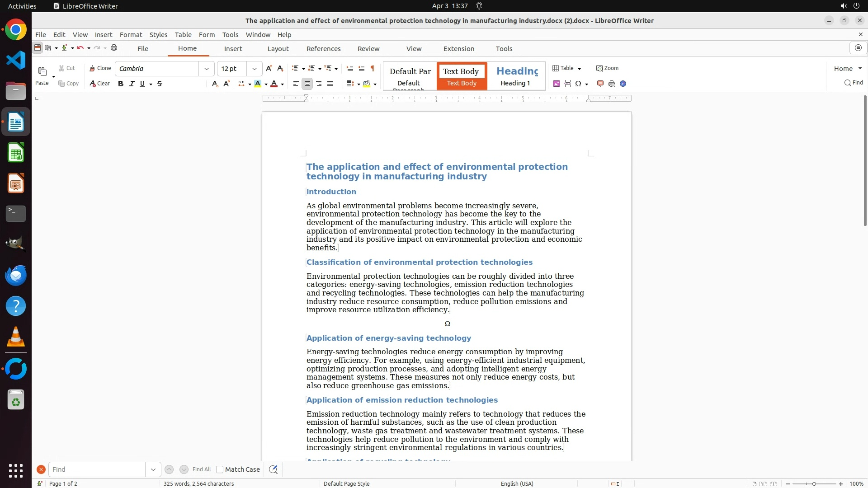
Task: Align text to the right
Action: pyautogui.click(x=319, y=84)
